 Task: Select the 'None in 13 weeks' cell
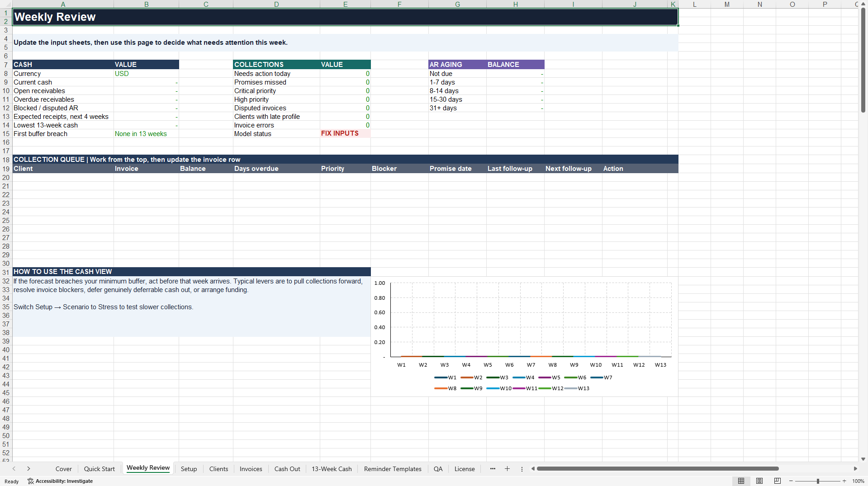(x=146, y=134)
